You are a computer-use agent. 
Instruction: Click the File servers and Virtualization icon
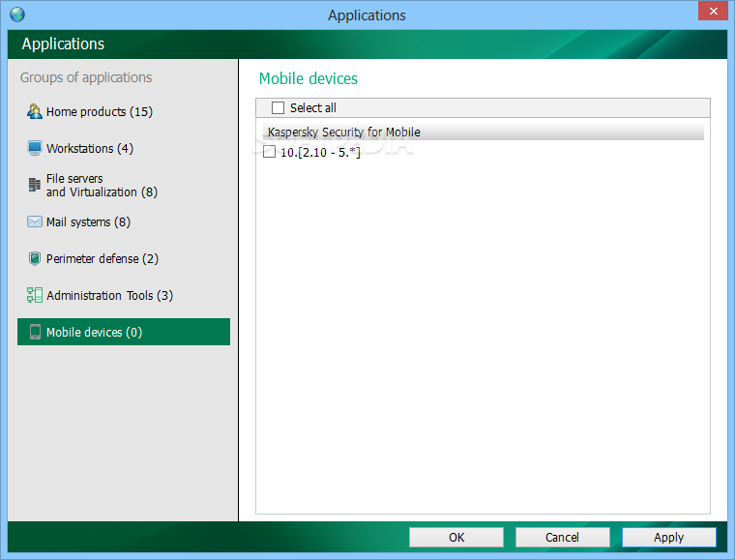tap(34, 185)
